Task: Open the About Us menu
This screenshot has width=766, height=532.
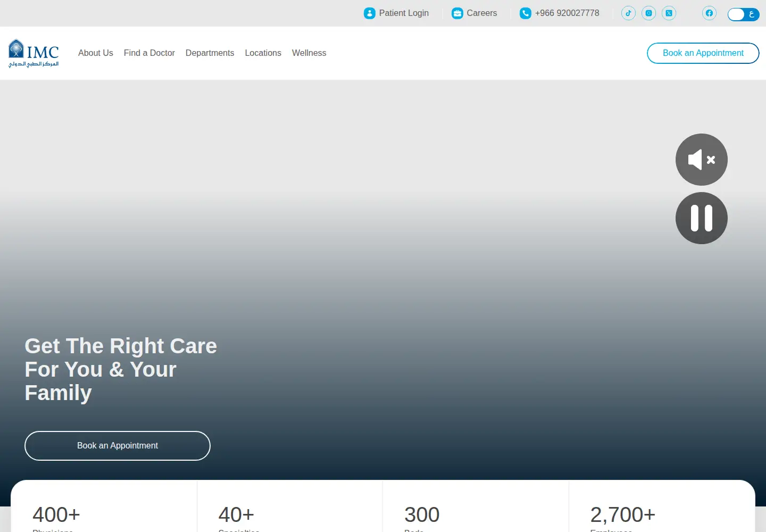Action: (x=96, y=53)
